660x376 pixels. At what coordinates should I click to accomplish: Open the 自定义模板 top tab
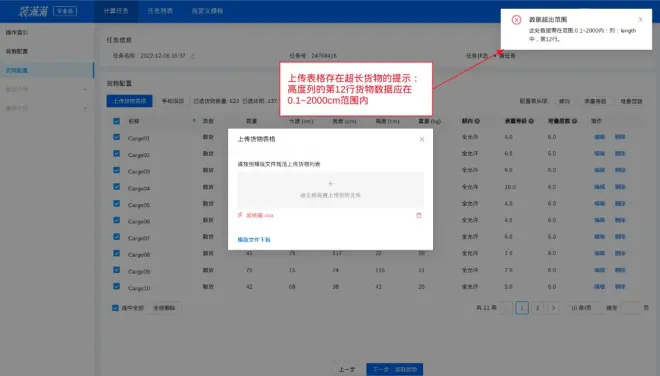(x=207, y=11)
